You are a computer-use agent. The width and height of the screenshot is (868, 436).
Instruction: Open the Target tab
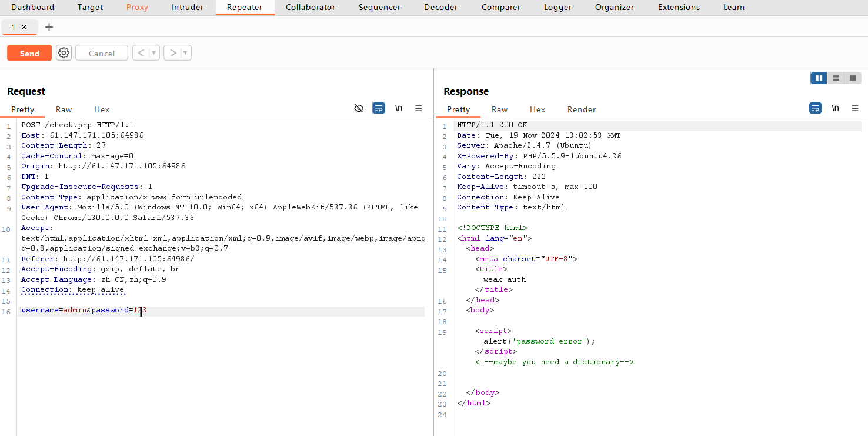click(x=90, y=8)
